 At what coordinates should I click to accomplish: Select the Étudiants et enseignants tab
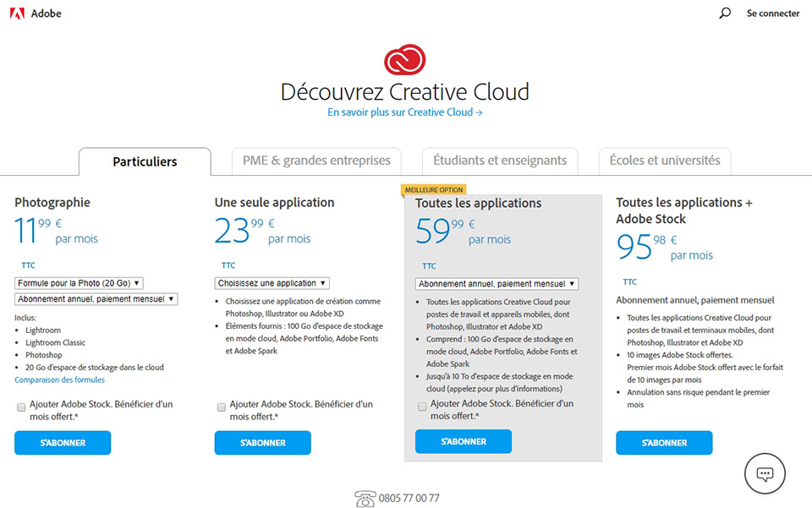click(500, 161)
